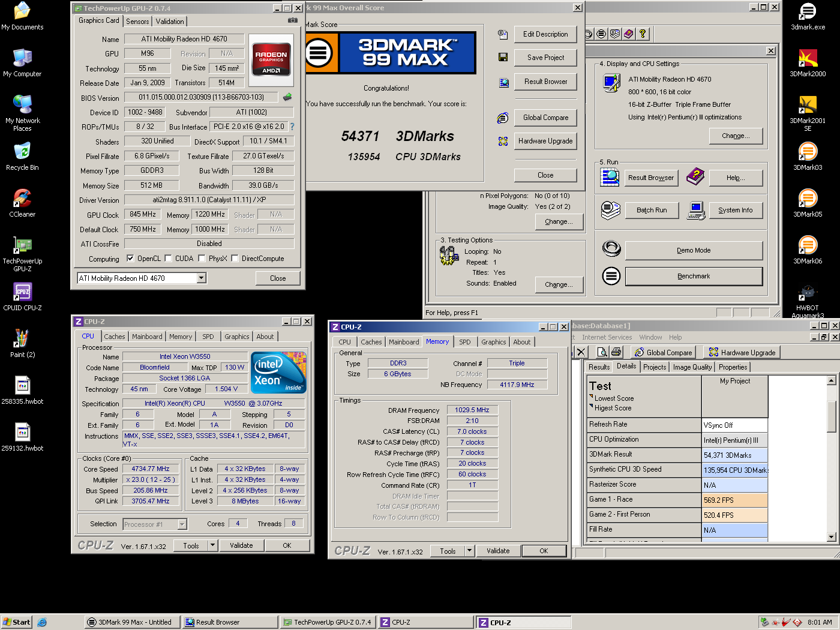Click the icon beside Hardware Upgrade in score dialog

(x=503, y=141)
